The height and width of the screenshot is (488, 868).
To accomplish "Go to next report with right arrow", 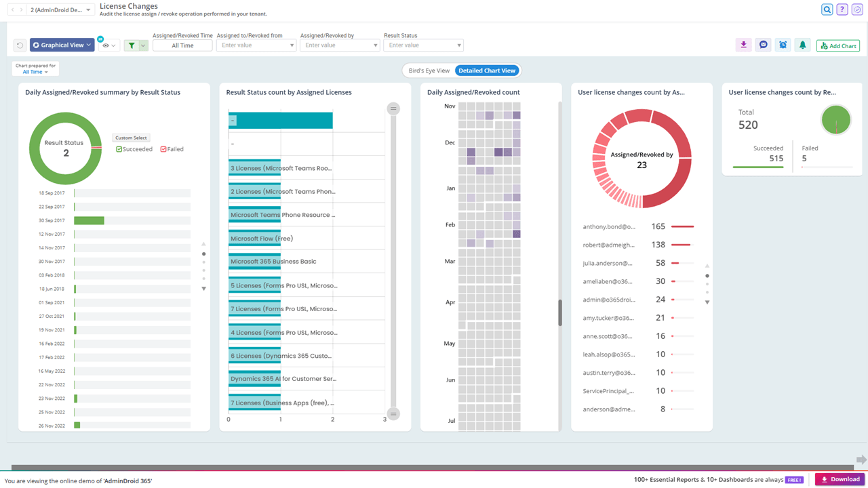I will coord(21,10).
